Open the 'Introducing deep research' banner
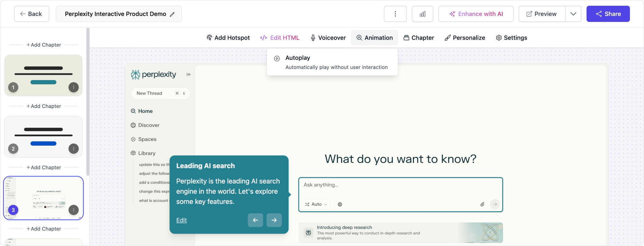This screenshot has width=644, height=246. 400,232
